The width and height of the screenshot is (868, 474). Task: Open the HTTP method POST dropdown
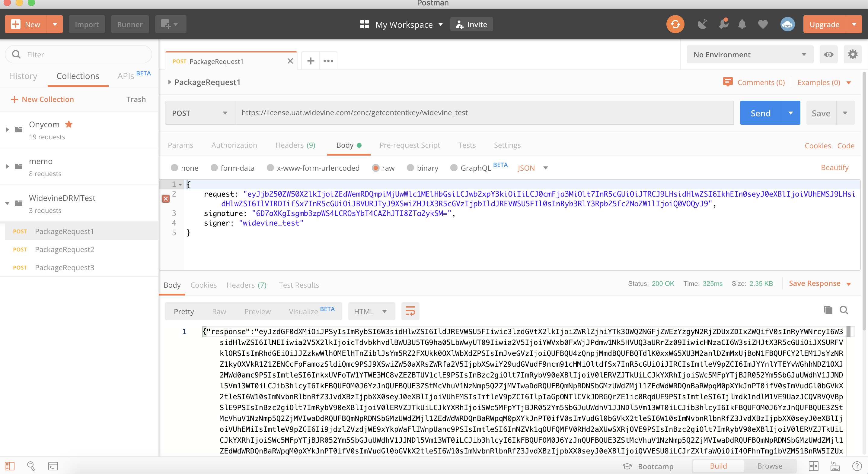coord(199,113)
